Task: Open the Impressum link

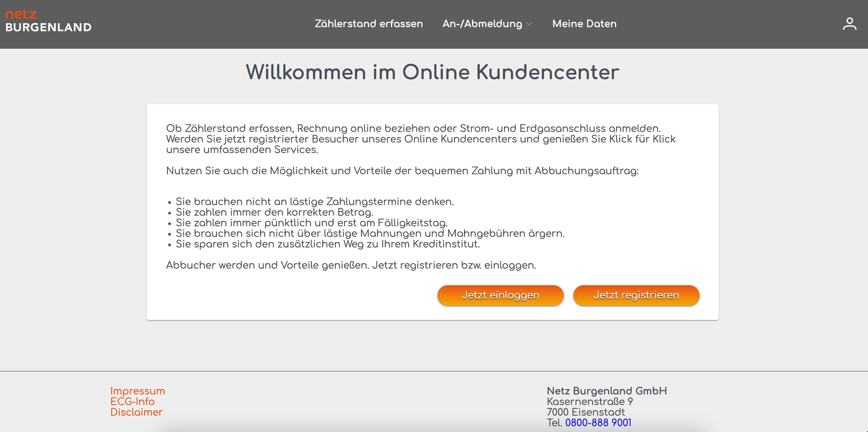Action: [x=138, y=391]
